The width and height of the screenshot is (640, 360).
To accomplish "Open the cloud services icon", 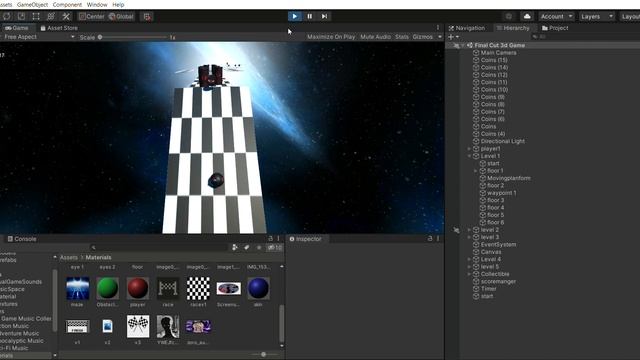I will click(527, 16).
